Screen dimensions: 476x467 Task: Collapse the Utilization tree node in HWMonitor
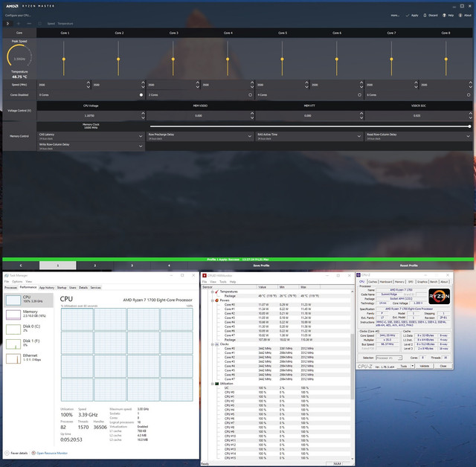213,384
